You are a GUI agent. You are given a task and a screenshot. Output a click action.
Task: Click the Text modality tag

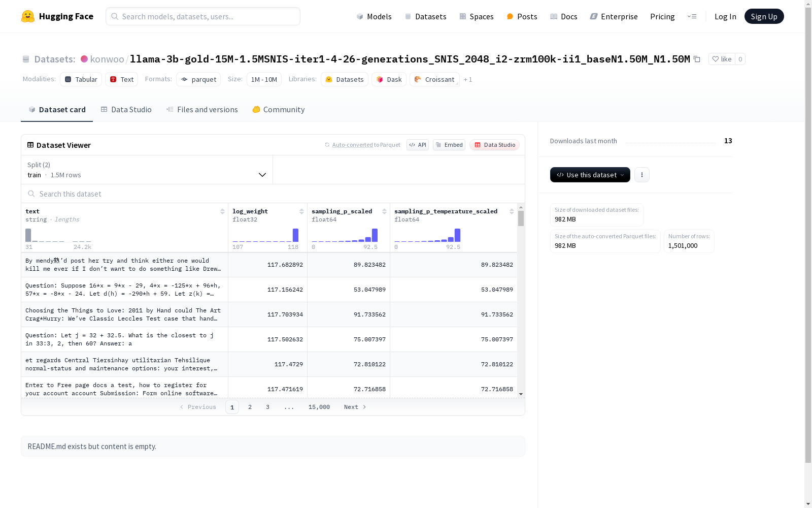122,79
